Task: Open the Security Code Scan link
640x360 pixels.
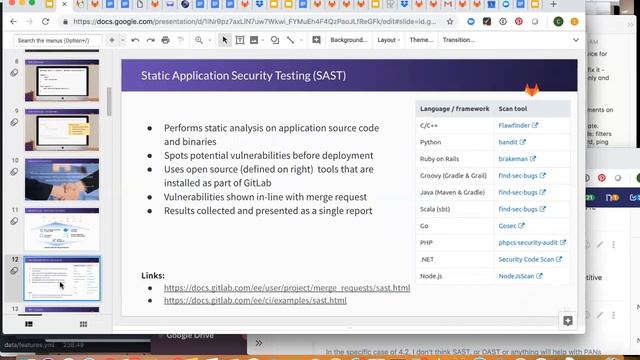Action: tap(530, 260)
